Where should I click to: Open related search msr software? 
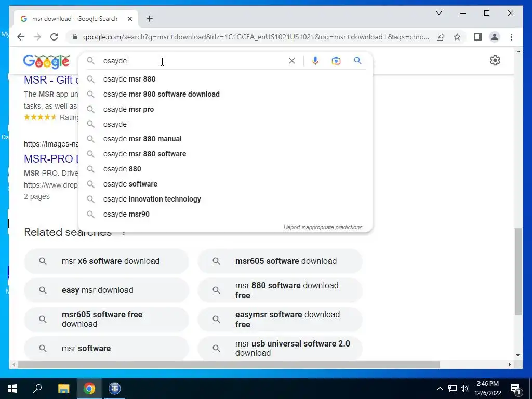106,349
